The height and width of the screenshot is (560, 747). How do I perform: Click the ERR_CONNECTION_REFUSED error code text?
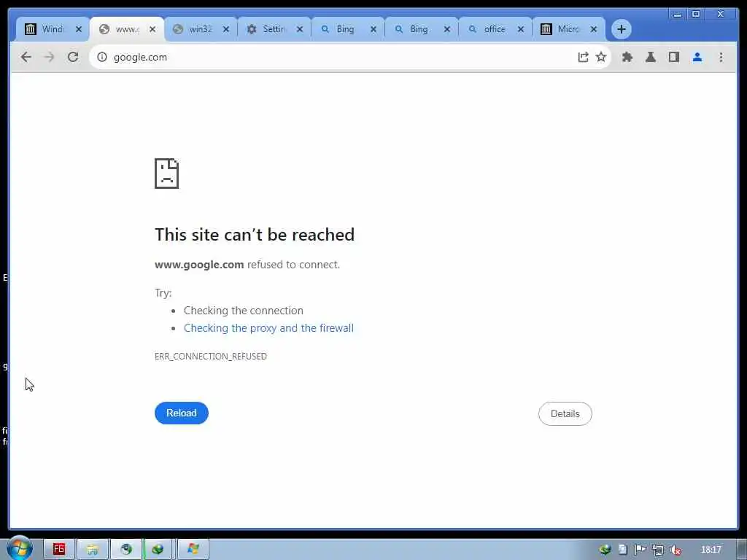point(211,356)
